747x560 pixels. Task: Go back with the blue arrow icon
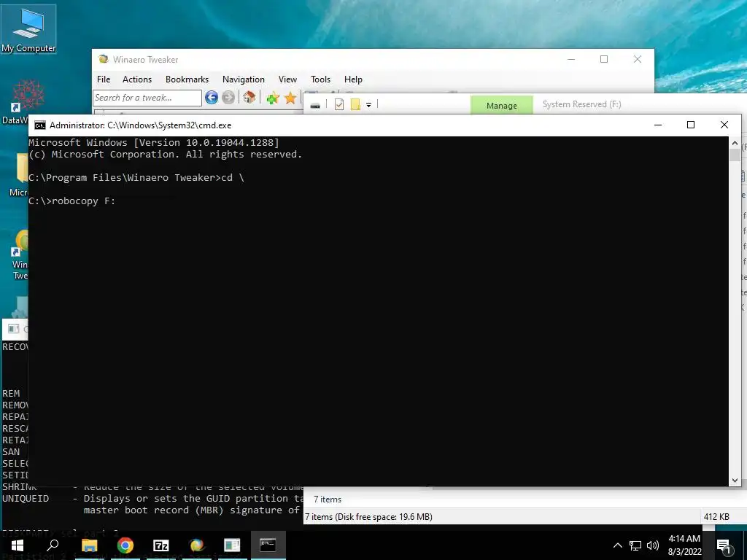pos(212,98)
